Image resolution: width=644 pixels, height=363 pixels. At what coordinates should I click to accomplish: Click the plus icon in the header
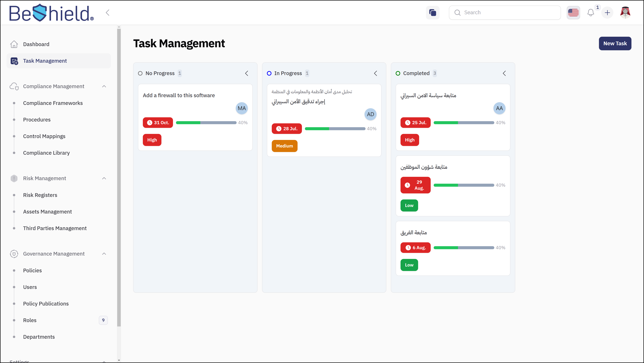click(607, 13)
